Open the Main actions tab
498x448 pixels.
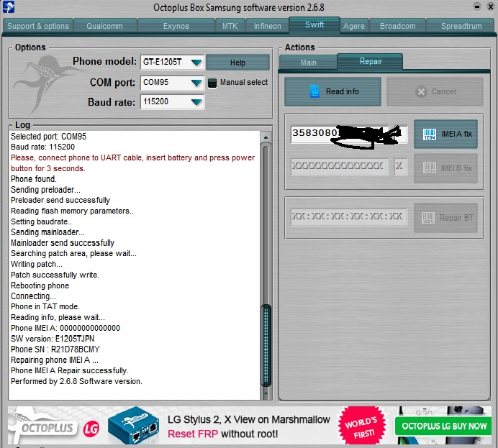tap(309, 63)
